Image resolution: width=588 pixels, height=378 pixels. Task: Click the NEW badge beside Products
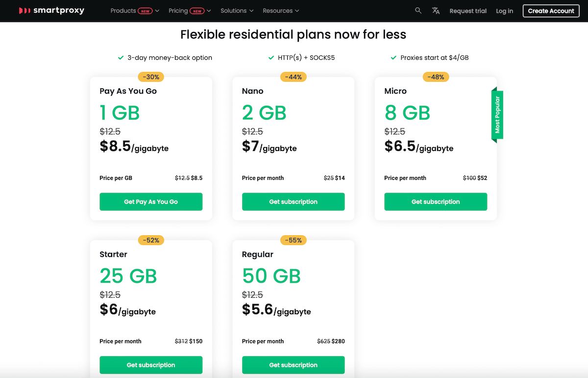145,11
